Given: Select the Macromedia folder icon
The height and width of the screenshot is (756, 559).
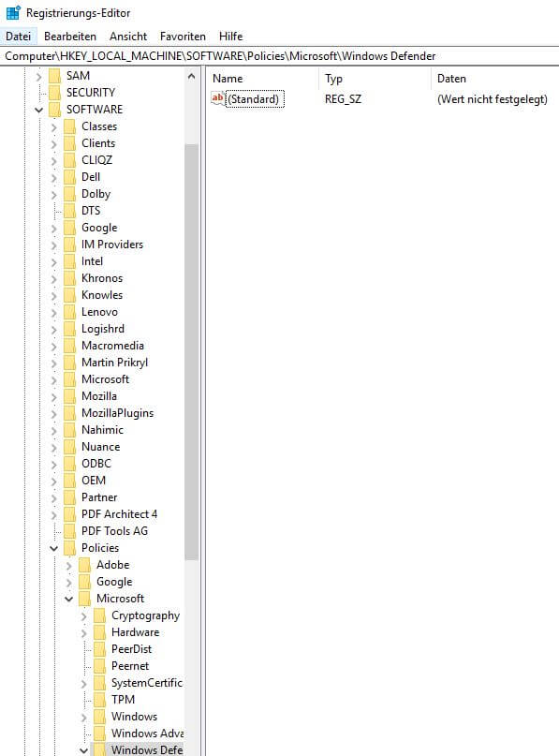Looking at the screenshot, I should pyautogui.click(x=70, y=346).
